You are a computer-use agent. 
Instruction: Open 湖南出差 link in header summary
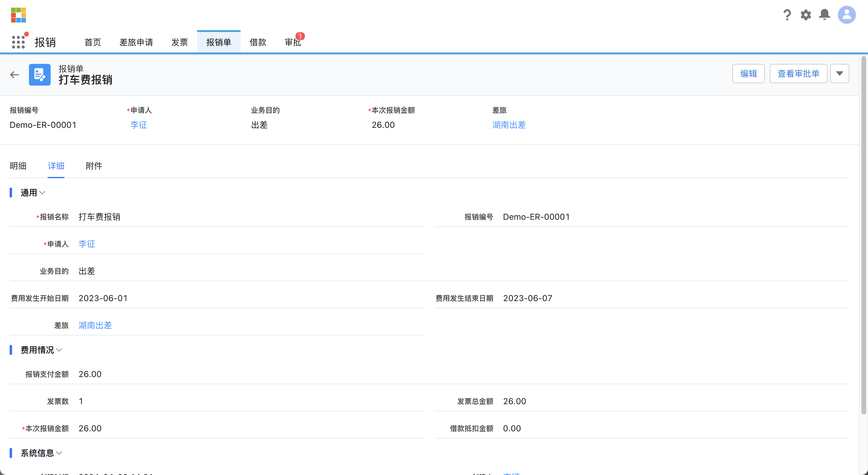[x=509, y=125]
